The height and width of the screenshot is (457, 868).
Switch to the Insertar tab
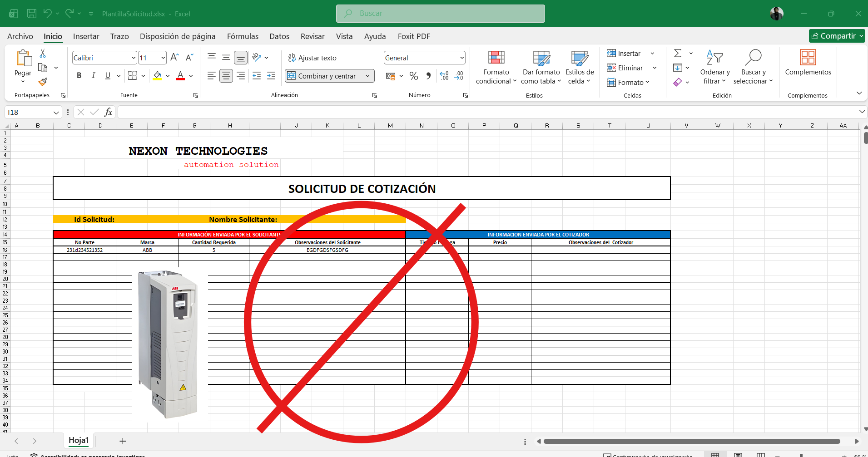tap(86, 36)
